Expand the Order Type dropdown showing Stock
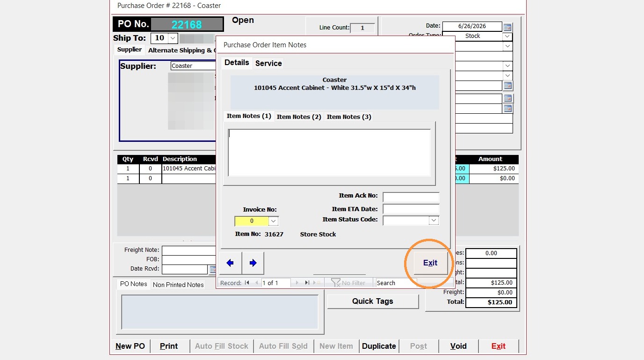 [507, 36]
